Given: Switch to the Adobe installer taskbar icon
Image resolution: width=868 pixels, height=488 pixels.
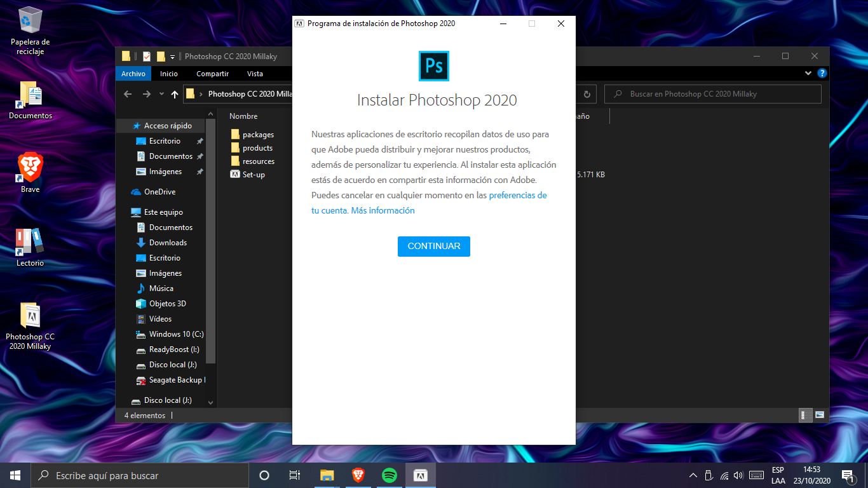Looking at the screenshot, I should [420, 475].
